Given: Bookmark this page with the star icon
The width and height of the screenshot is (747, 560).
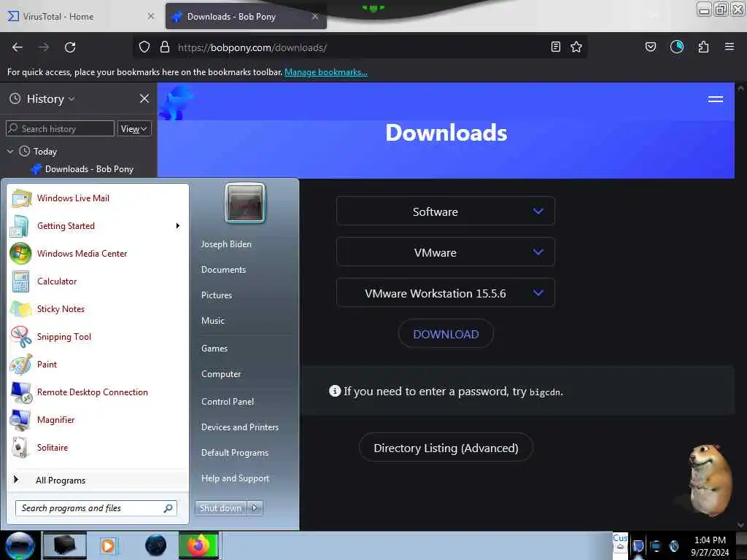Looking at the screenshot, I should click(576, 47).
